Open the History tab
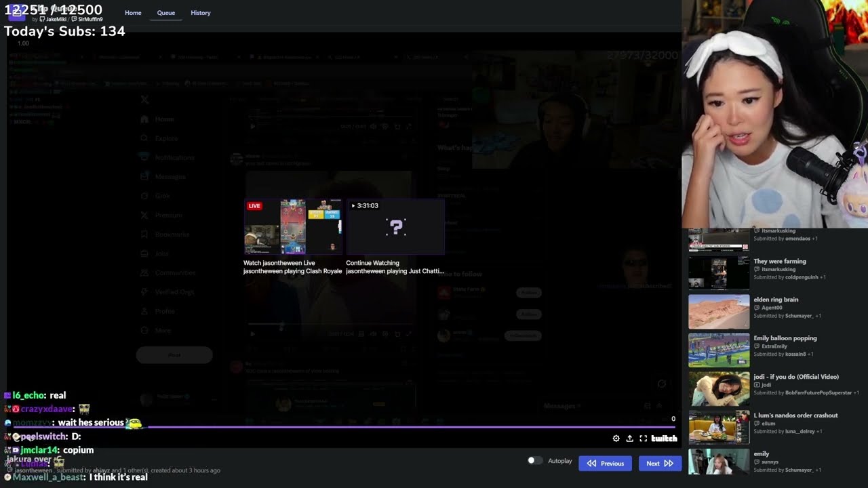Screen dimensions: 868x488 point(201,13)
